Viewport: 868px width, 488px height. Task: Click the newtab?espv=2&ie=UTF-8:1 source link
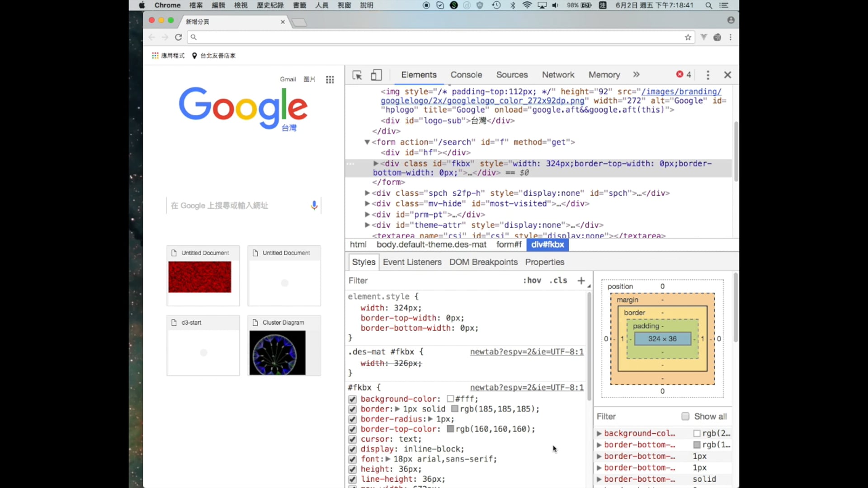pos(526,352)
